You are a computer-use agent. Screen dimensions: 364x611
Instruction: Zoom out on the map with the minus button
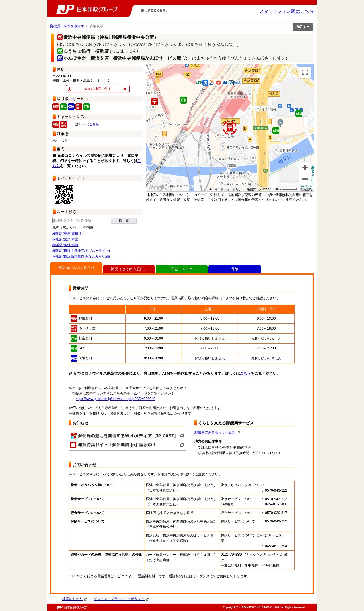(x=305, y=179)
